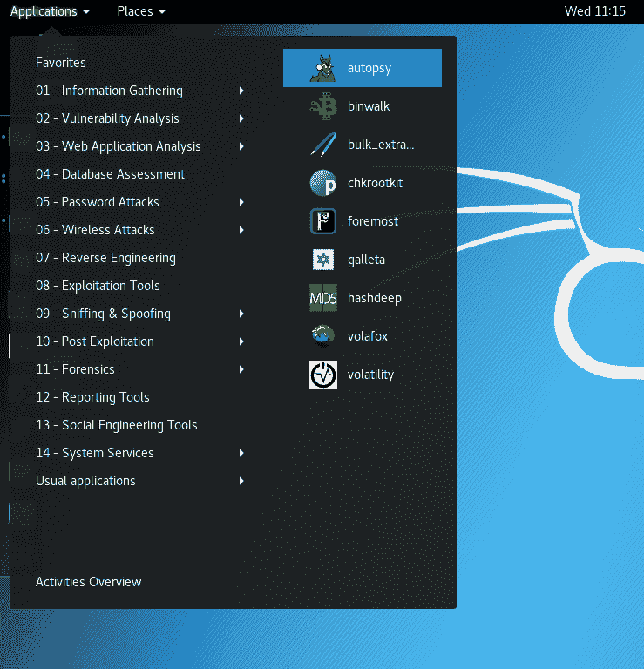Open 12 - Reporting Tools category
This screenshot has height=669, width=644.
click(92, 397)
